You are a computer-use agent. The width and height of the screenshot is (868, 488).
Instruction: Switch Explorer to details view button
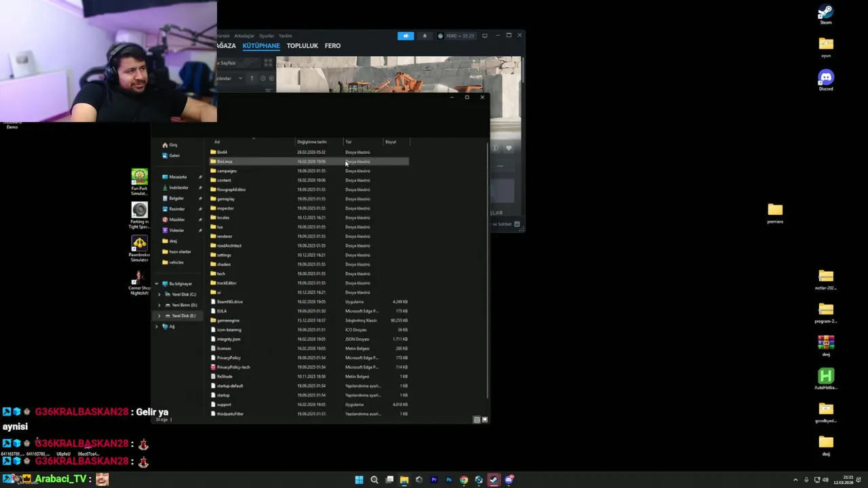[x=477, y=420]
